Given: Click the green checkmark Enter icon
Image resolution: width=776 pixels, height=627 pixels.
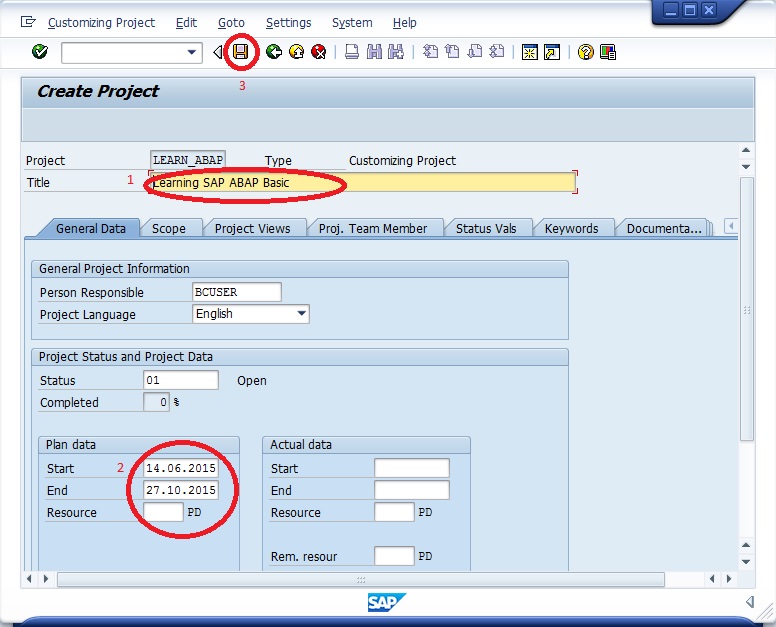Looking at the screenshot, I should [40, 51].
